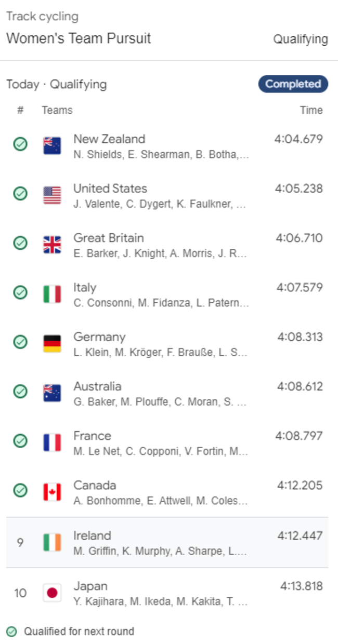The width and height of the screenshot is (338, 644).
Task: Click the Completed status badge
Action: pos(293,84)
